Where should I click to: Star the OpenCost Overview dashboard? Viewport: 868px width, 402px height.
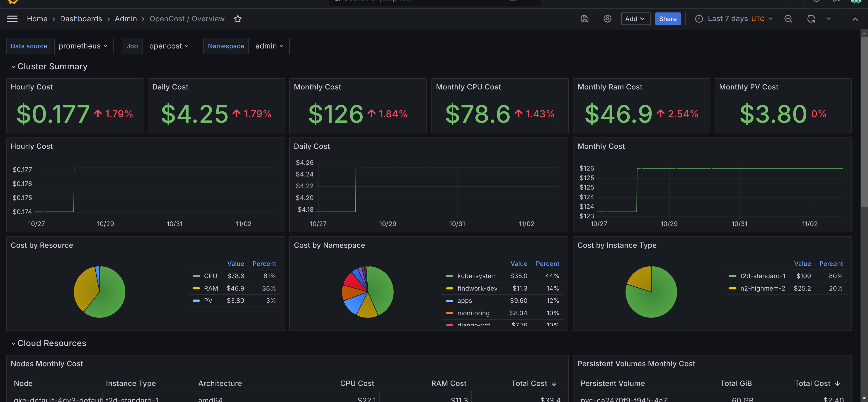pyautogui.click(x=238, y=19)
